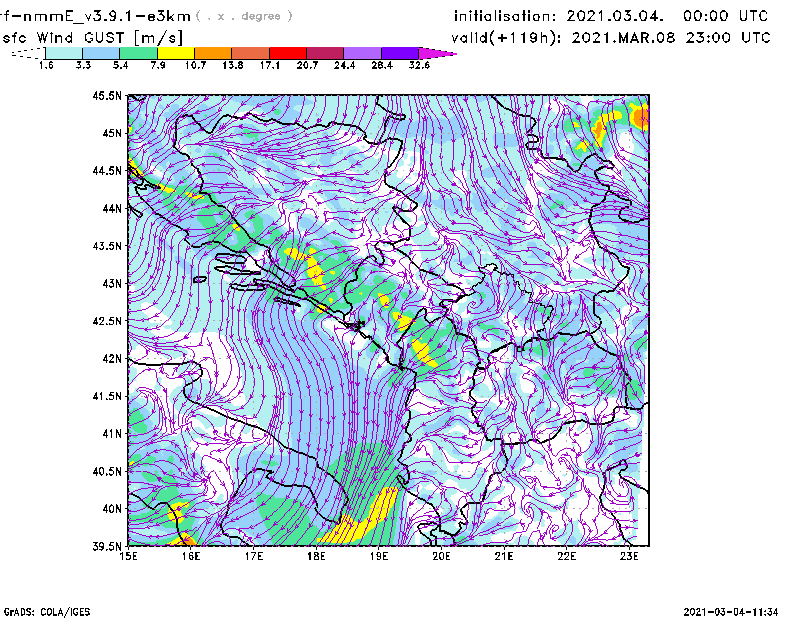Click the legend value 1.6
The width and height of the screenshot is (800, 618).
[46, 65]
